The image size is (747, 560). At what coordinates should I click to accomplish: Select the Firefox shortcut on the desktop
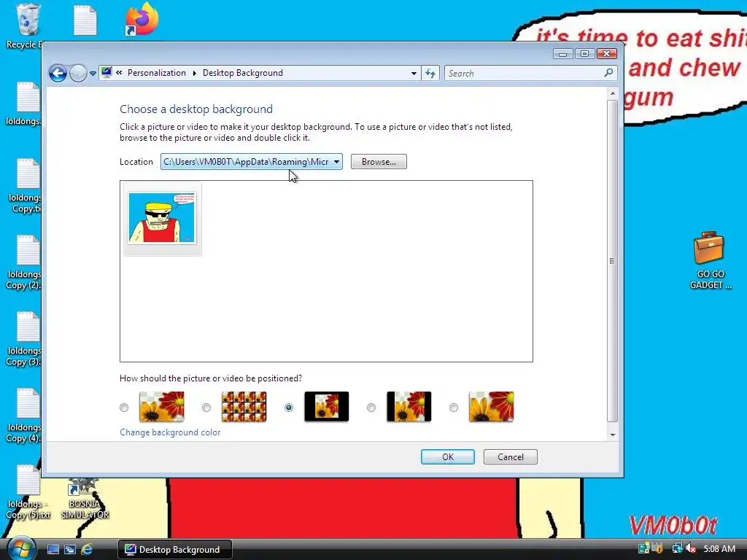142,19
